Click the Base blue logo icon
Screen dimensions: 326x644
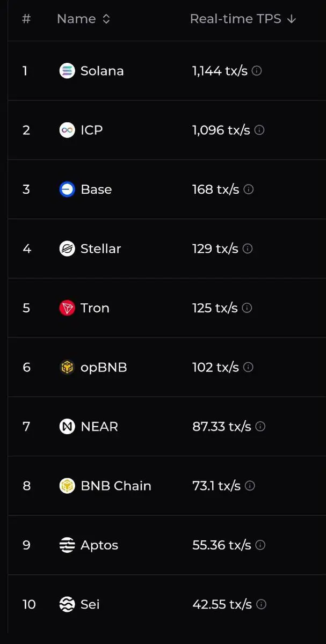click(x=67, y=189)
